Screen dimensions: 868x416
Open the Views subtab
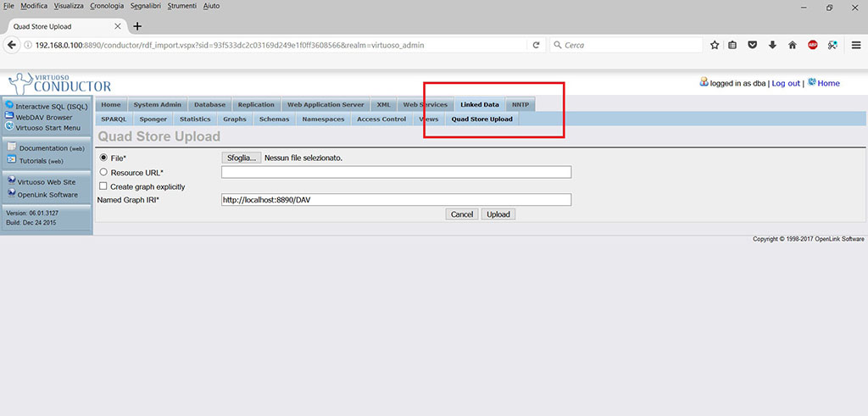429,119
